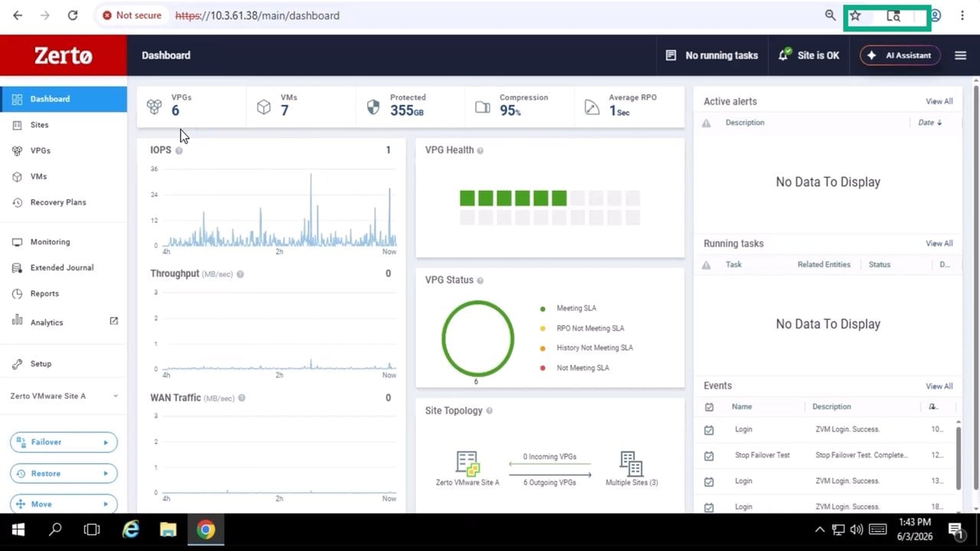Click Running tasks warning column icon

coord(707,265)
